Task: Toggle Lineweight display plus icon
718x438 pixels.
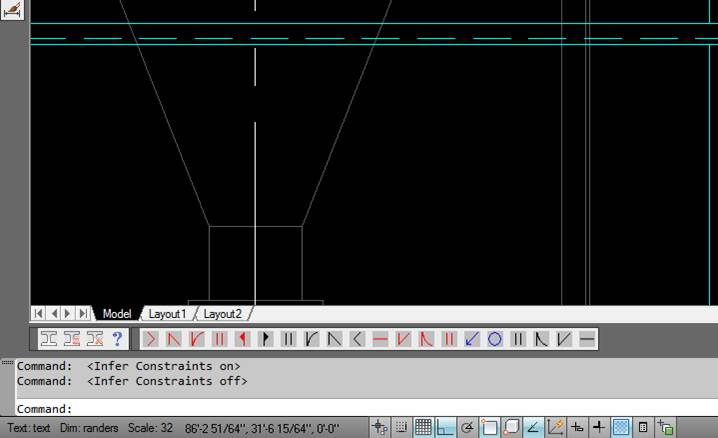Action: 599,427
